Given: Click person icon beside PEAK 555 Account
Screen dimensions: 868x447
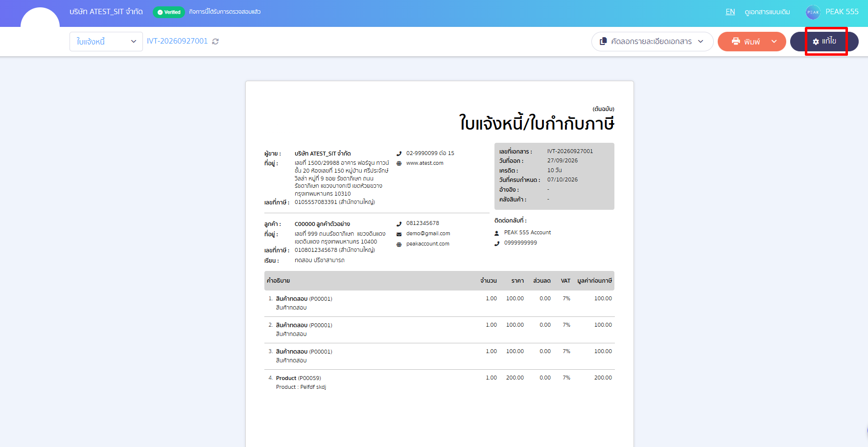Looking at the screenshot, I should (x=497, y=233).
